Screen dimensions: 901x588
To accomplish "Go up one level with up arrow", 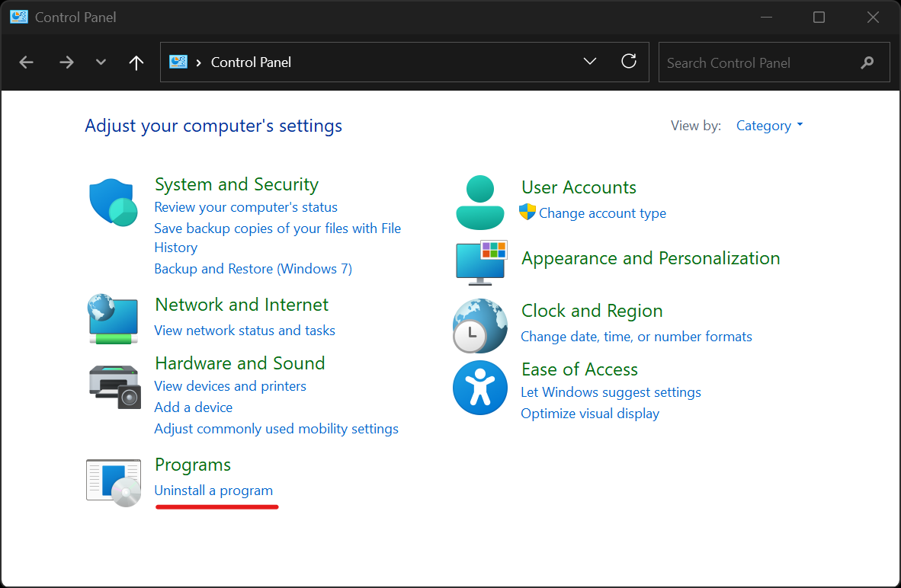I will [x=136, y=62].
